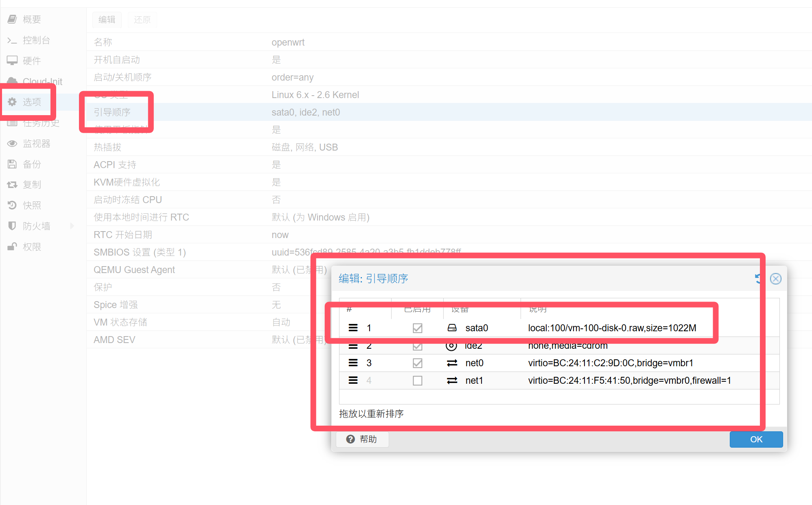Select the Hardware menu item
The height and width of the screenshot is (505, 812).
tap(32, 61)
